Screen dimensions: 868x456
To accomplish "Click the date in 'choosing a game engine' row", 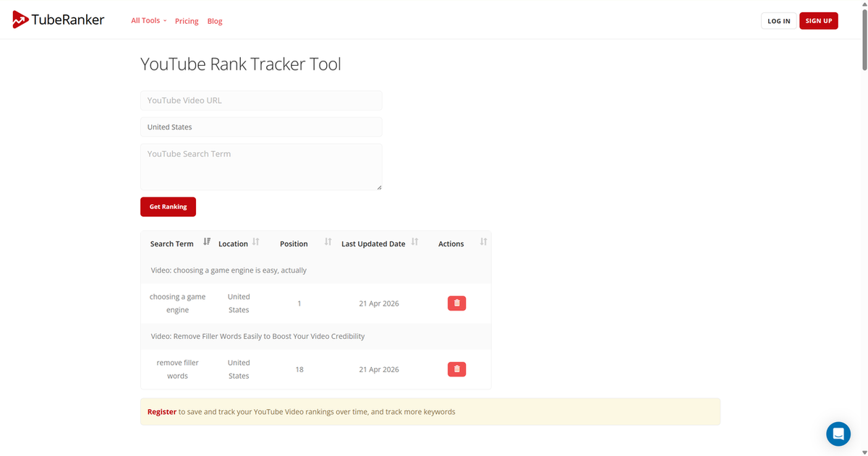I will point(379,304).
